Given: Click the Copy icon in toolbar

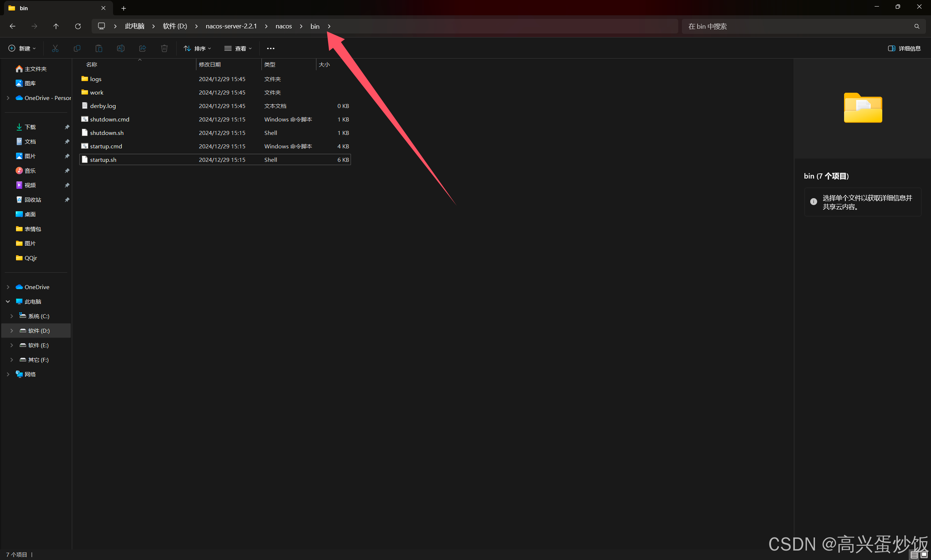Looking at the screenshot, I should [77, 48].
